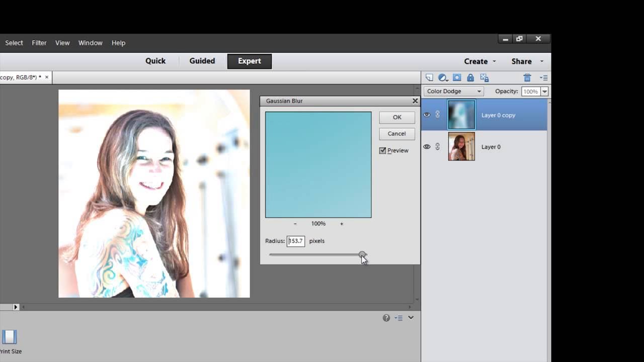This screenshot has height=362, width=644.
Task: Click the Layer 0 name
Action: [491, 147]
